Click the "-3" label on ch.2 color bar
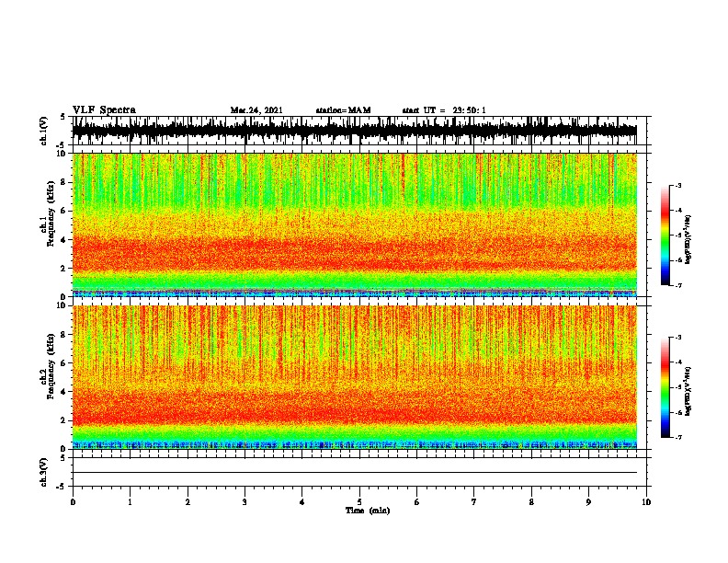Image resolution: width=728 pixels, height=563 pixels. tap(677, 338)
